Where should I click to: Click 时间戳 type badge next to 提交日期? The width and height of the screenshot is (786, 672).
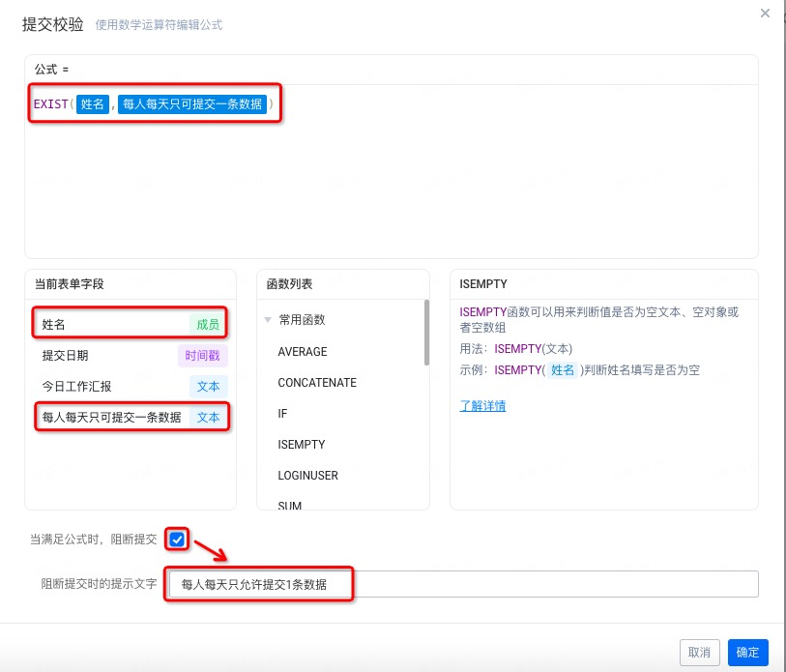tap(202, 356)
